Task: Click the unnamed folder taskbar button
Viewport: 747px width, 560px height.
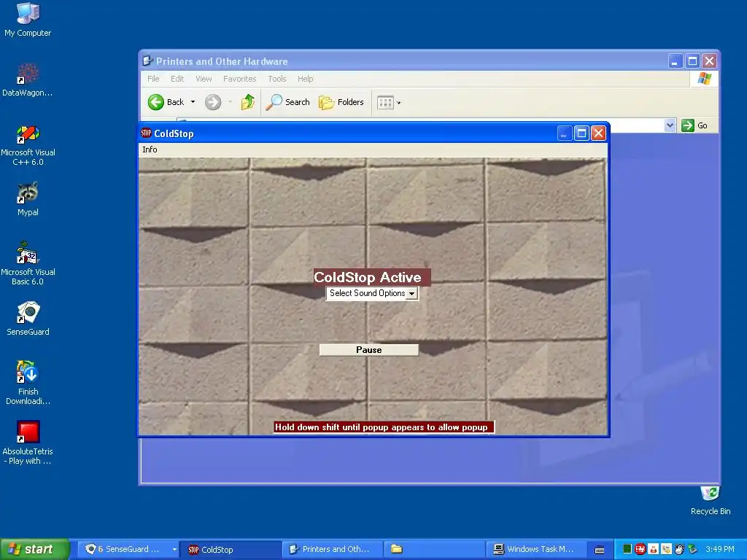Action: click(433, 550)
